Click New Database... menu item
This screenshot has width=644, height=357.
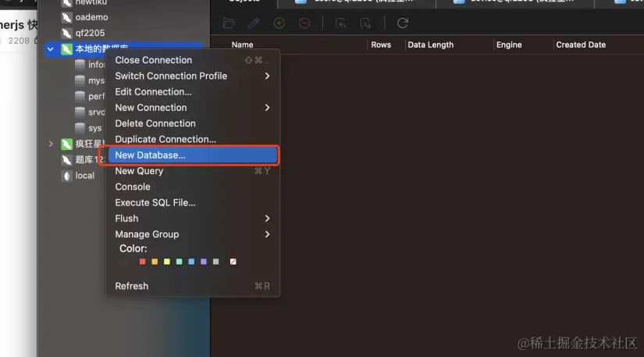(193, 155)
